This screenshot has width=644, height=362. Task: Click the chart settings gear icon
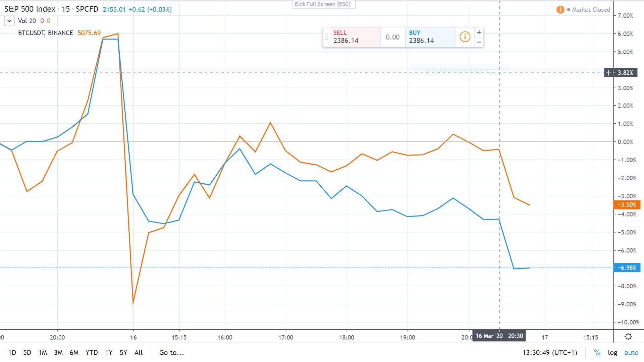tap(629, 337)
